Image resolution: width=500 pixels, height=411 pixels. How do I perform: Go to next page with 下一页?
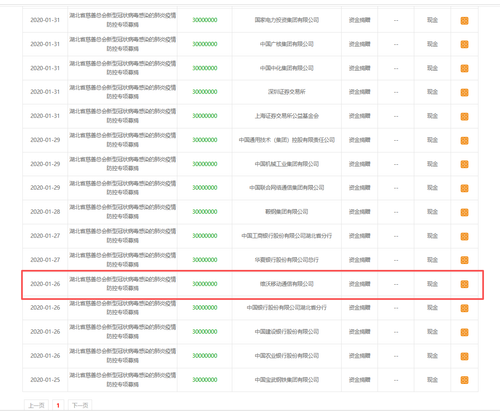pos(80,405)
